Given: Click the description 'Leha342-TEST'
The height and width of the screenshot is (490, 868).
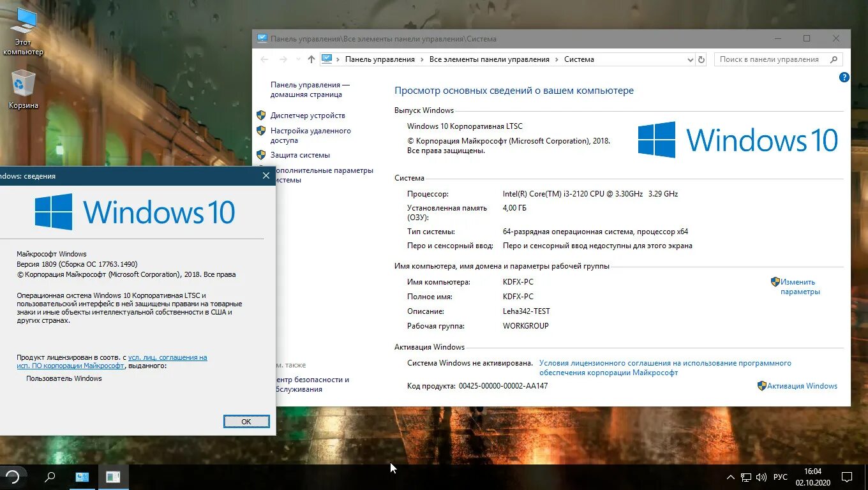Looking at the screenshot, I should (527, 311).
